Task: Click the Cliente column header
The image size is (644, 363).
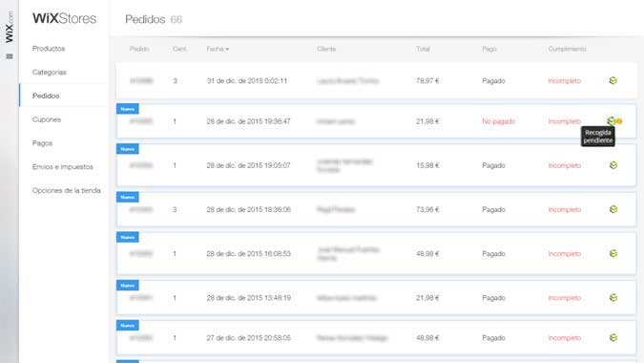Action: (x=326, y=49)
